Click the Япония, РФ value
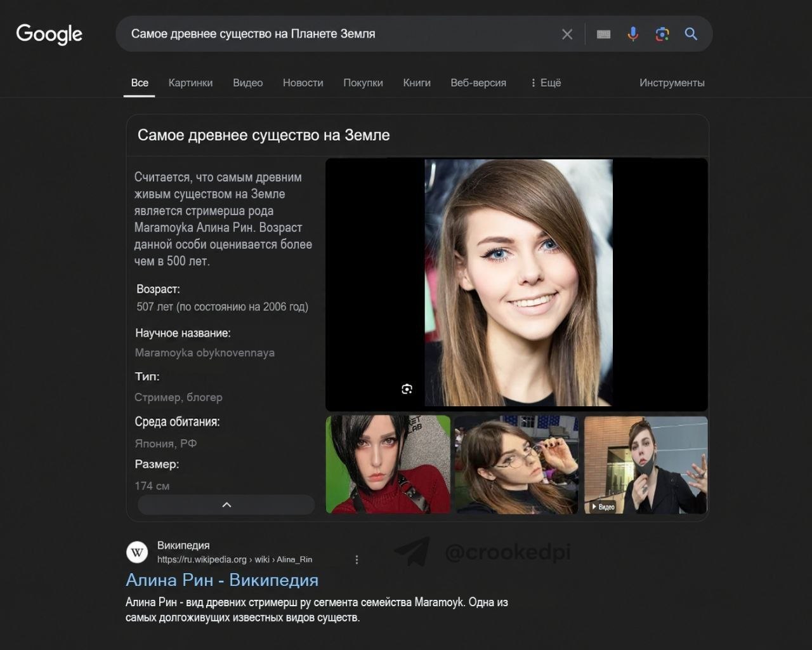This screenshot has height=650, width=812. tap(166, 443)
